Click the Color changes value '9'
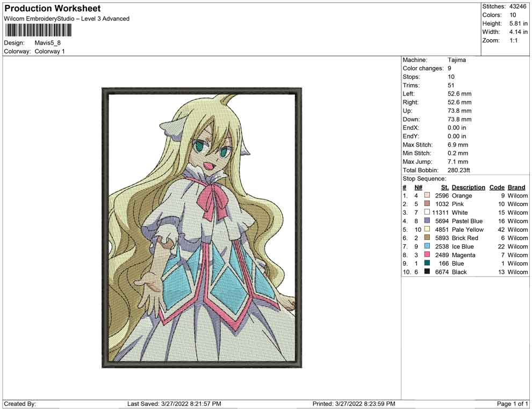Image resolution: width=532 pixels, height=409 pixels. 449,69
